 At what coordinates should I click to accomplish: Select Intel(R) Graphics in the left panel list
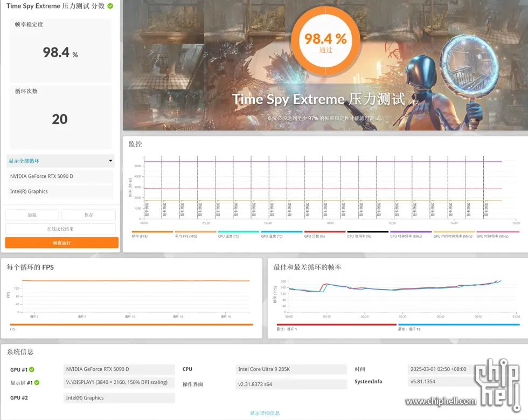coord(60,191)
